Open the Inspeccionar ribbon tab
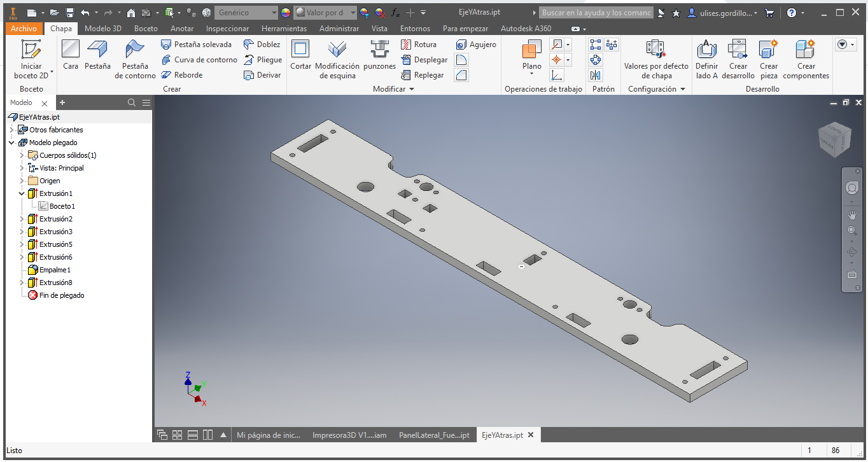868x462 pixels. 227,29
